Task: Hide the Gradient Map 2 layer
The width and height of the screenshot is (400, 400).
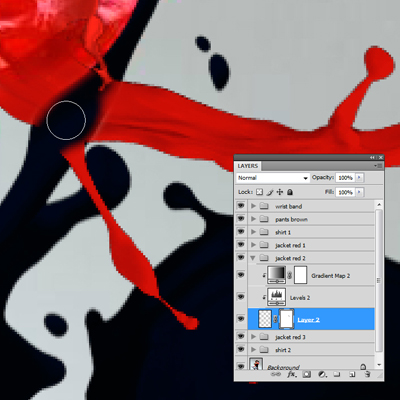Action: click(x=241, y=275)
